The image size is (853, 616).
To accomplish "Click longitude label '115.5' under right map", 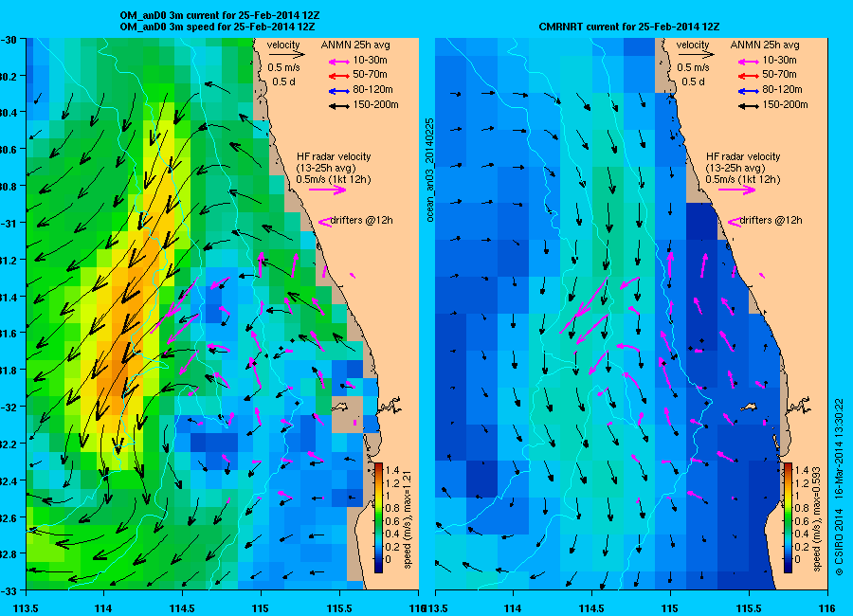I will click(749, 608).
